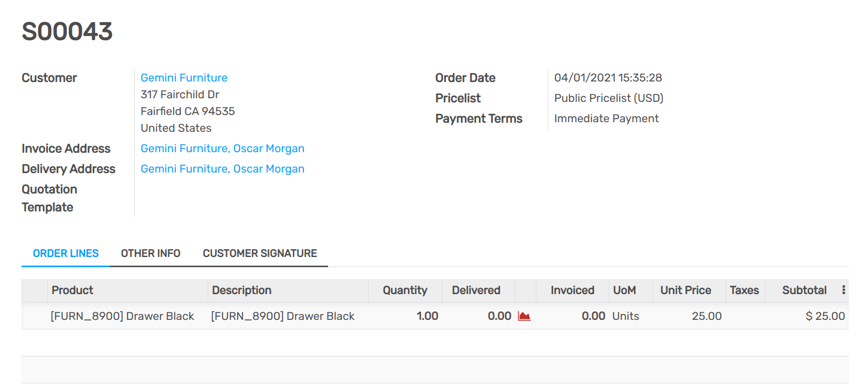Click the Payment Terms value Immediate Payment
868x384 pixels.
point(606,118)
